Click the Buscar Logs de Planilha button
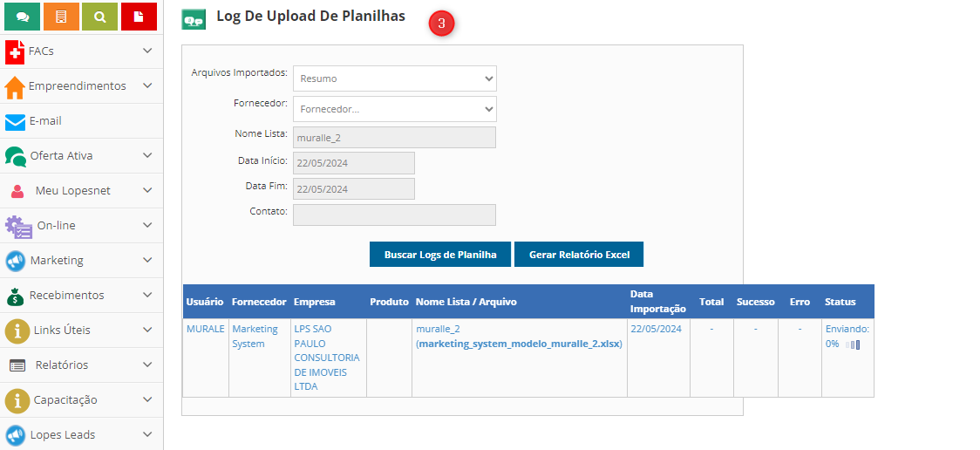 point(440,255)
